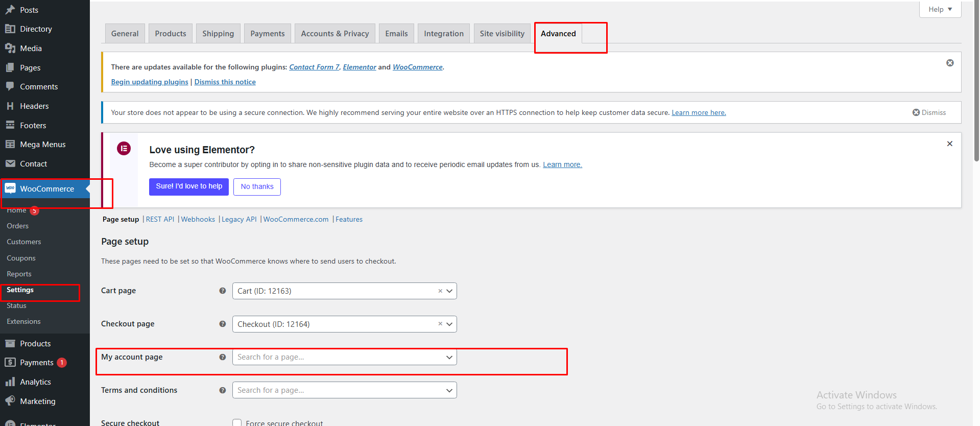Click the Contact envelope icon
This screenshot has height=426, width=980.
10,163
